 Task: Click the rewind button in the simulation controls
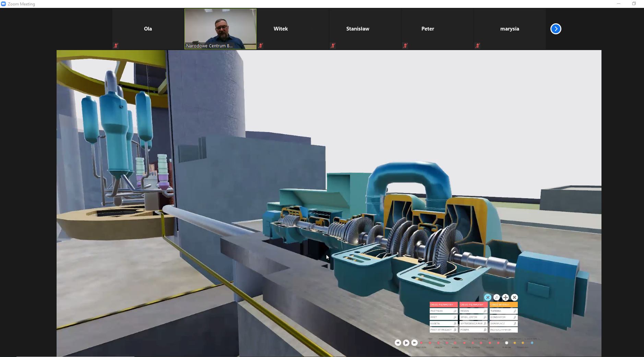pos(397,343)
